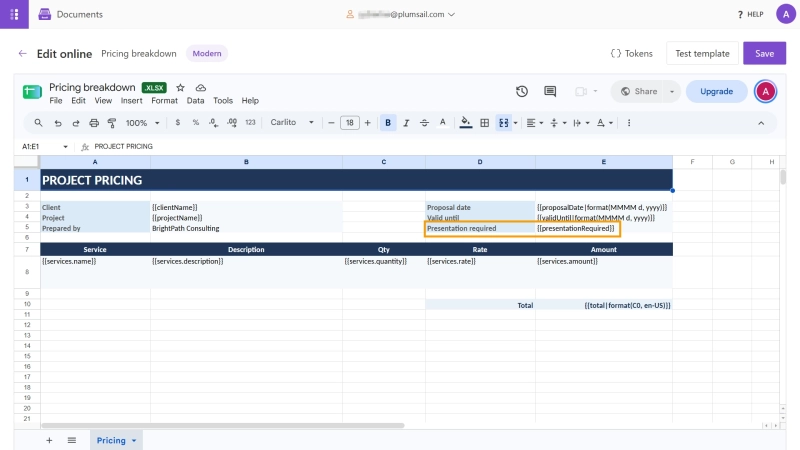
Task: Open the HELP link
Action: point(751,14)
